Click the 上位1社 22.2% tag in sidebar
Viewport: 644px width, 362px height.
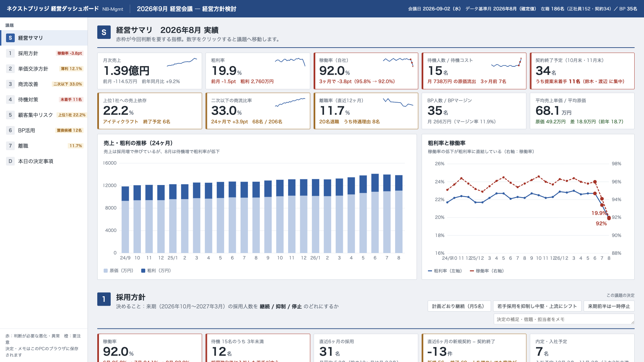coord(72,115)
